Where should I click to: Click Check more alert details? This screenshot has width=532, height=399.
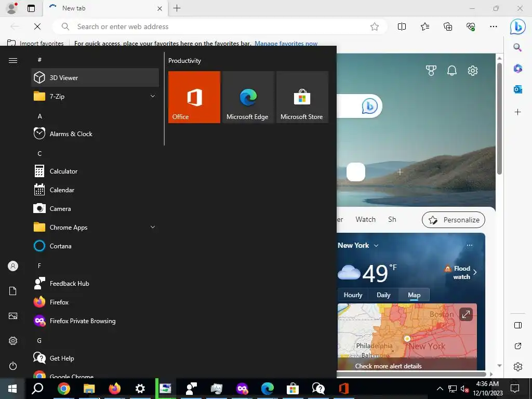click(x=389, y=366)
